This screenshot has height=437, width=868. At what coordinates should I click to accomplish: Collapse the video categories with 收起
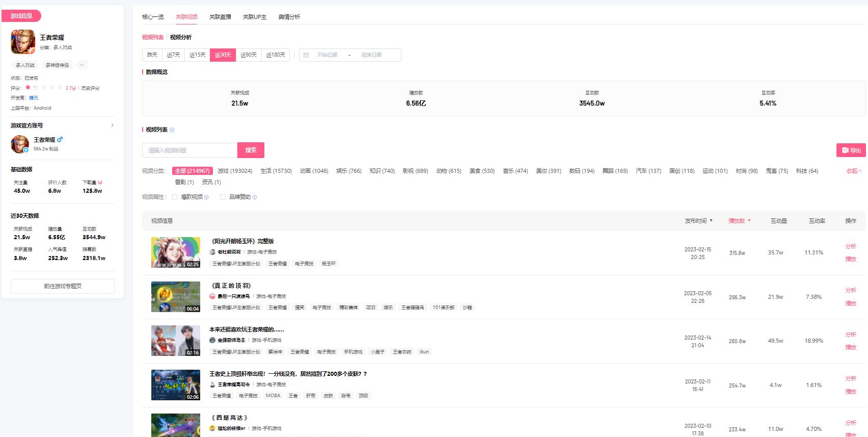tap(854, 171)
